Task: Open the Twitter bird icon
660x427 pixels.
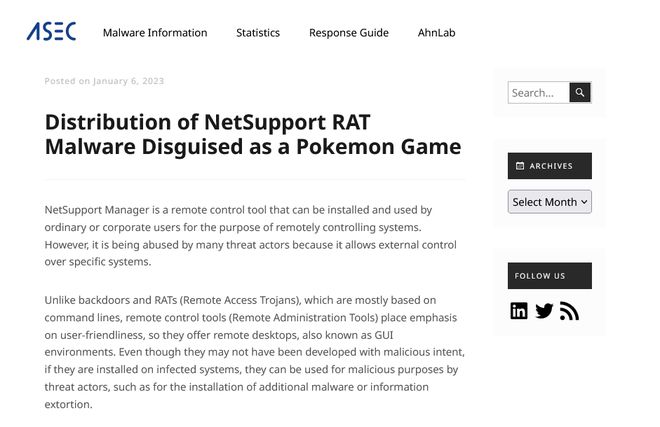Action: point(544,311)
